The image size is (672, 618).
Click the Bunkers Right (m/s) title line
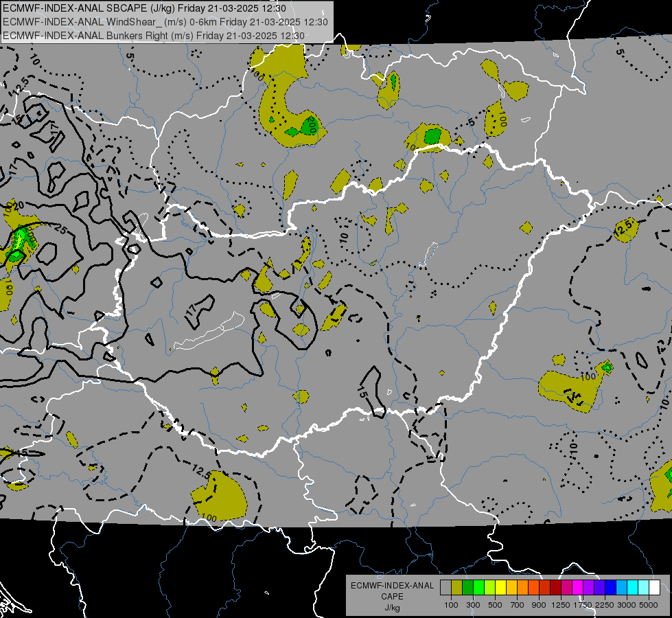pyautogui.click(x=154, y=36)
